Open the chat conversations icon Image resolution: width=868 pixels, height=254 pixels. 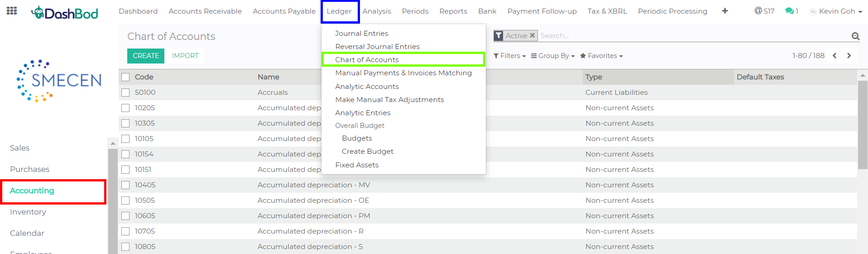[x=791, y=11]
